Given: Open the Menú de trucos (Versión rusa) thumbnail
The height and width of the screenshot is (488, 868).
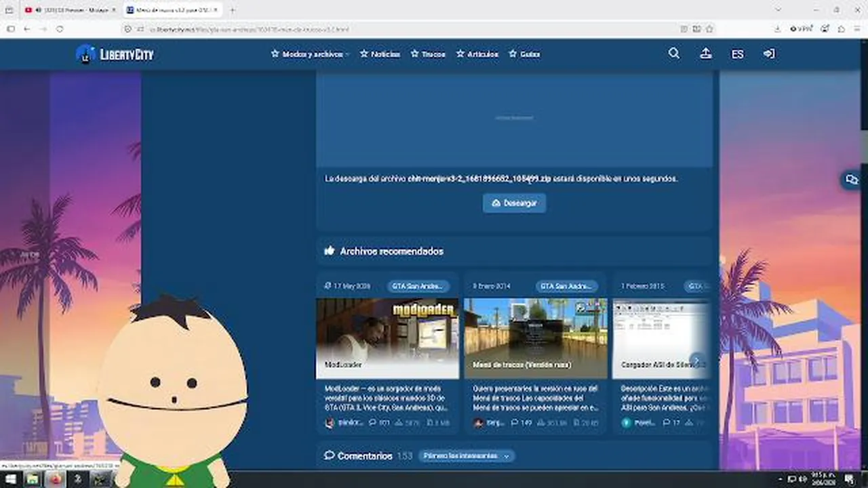Looking at the screenshot, I should (x=536, y=338).
